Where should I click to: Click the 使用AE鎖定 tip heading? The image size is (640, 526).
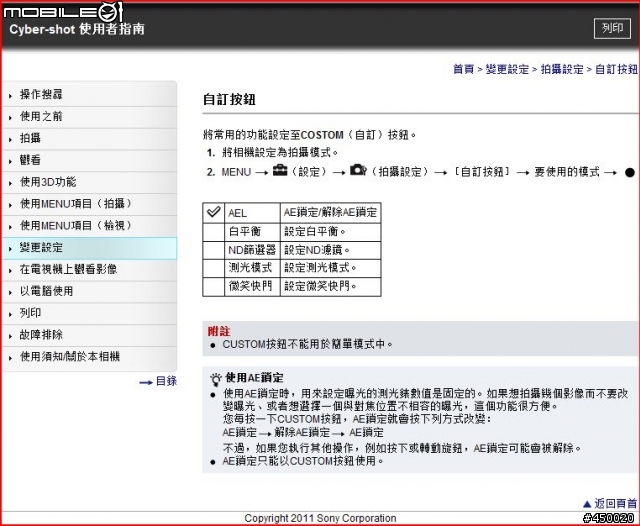[x=255, y=378]
